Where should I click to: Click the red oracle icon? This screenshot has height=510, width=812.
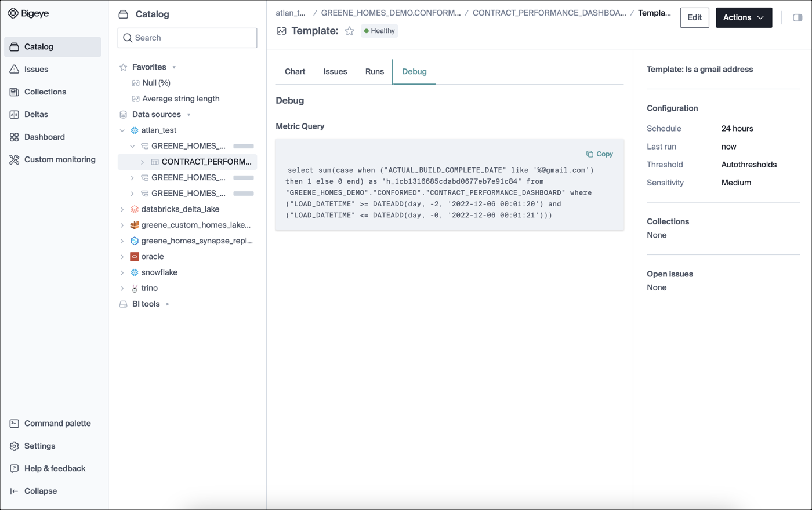tap(135, 257)
